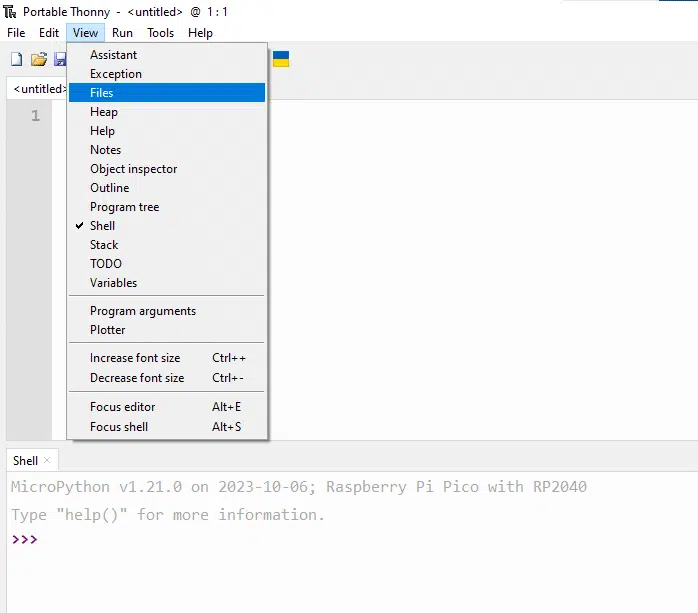Select the Shell panel tab
Image resolution: width=698 pixels, height=613 pixels.
[25, 460]
